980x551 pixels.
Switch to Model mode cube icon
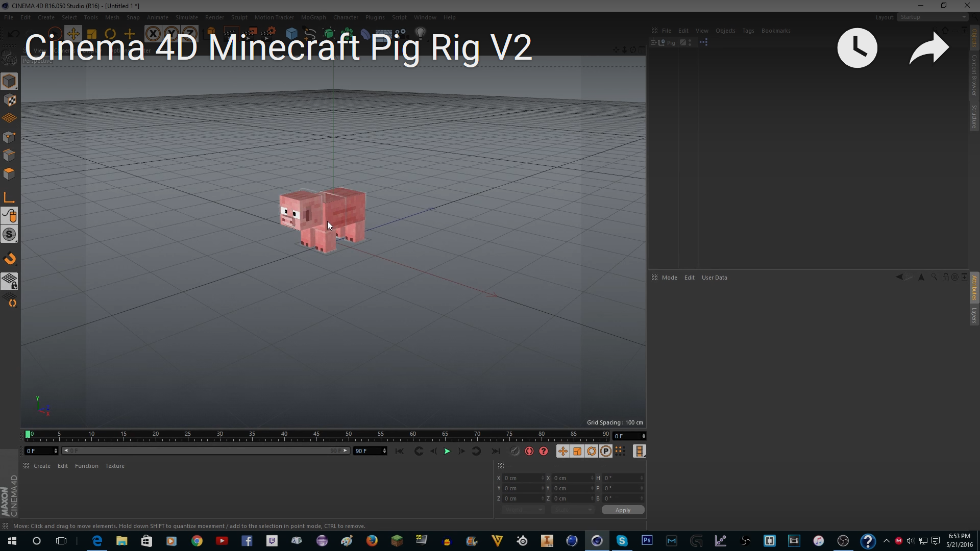tap(9, 81)
